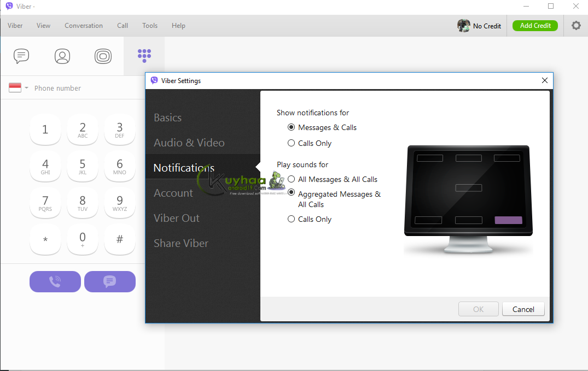Click the OK button in settings
The image size is (588, 371).
(479, 309)
